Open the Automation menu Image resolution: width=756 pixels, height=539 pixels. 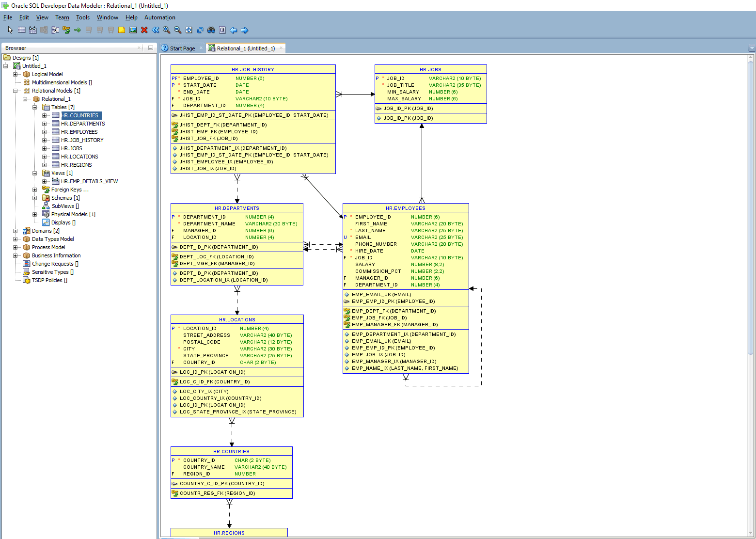(159, 17)
